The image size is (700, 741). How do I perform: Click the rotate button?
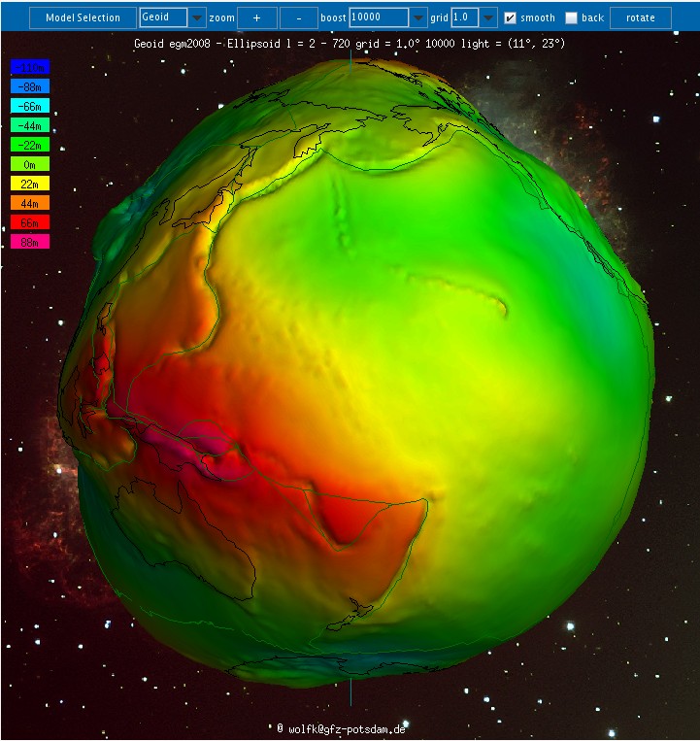(640, 17)
